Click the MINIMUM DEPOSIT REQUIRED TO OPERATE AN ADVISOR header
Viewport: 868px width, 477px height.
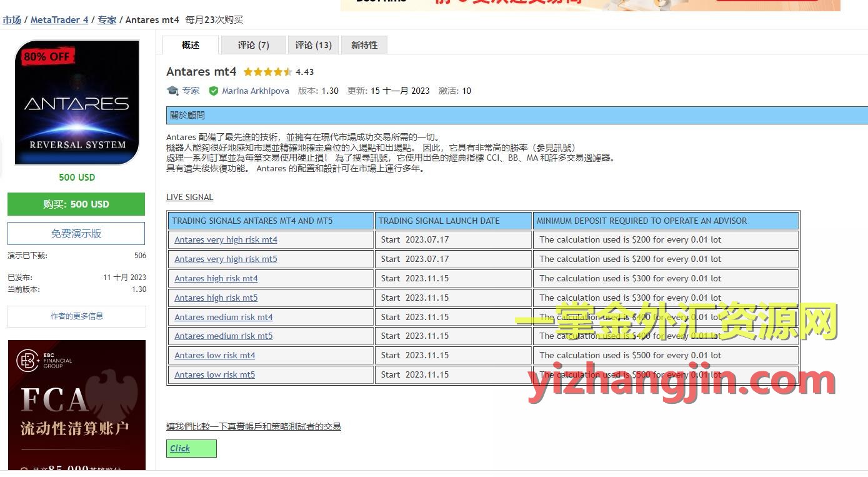tap(666, 221)
